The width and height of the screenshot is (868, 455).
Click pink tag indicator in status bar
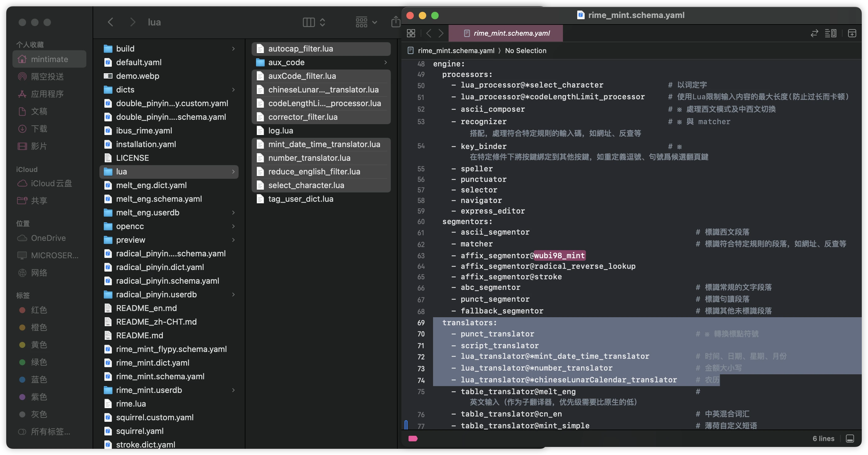[413, 439]
